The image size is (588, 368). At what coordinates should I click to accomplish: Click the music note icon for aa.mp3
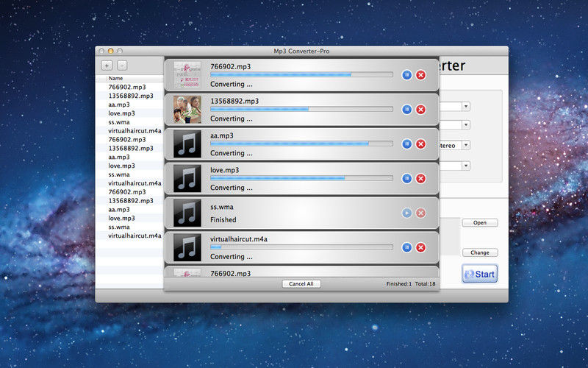[187, 144]
